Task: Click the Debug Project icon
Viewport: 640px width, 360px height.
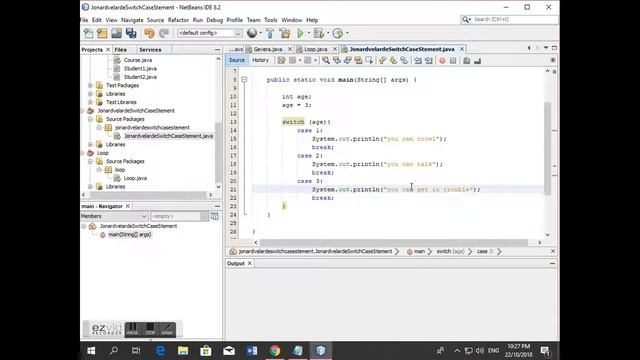Action: 319,33
